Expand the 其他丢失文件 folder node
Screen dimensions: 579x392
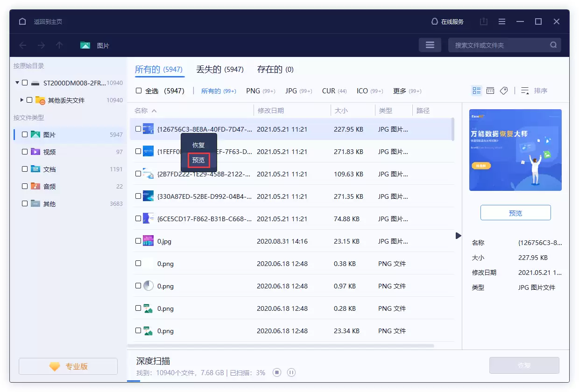coord(22,100)
